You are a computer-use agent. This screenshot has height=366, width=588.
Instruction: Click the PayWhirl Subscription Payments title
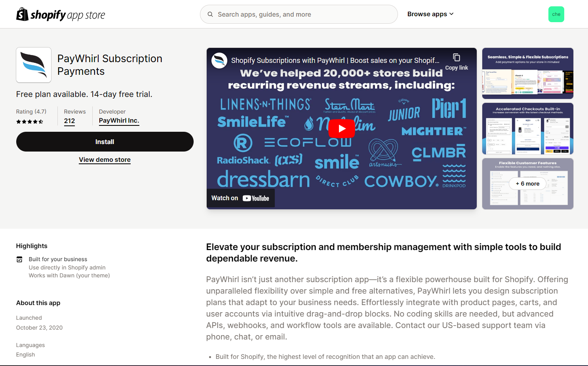pyautogui.click(x=110, y=65)
